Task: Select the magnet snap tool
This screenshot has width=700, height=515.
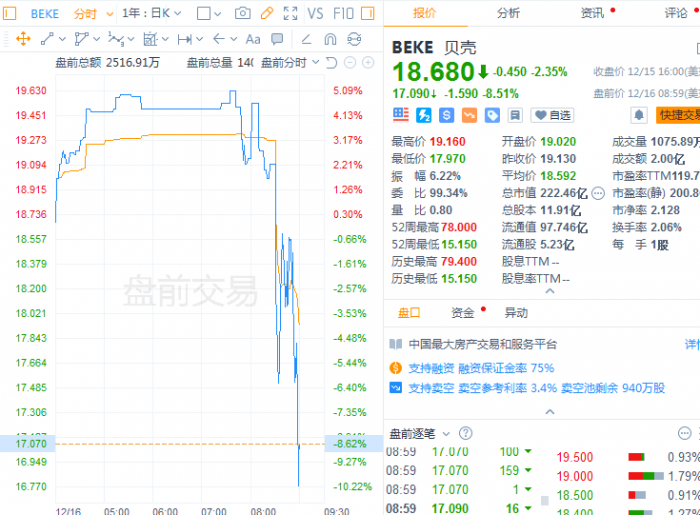Action: [330, 39]
